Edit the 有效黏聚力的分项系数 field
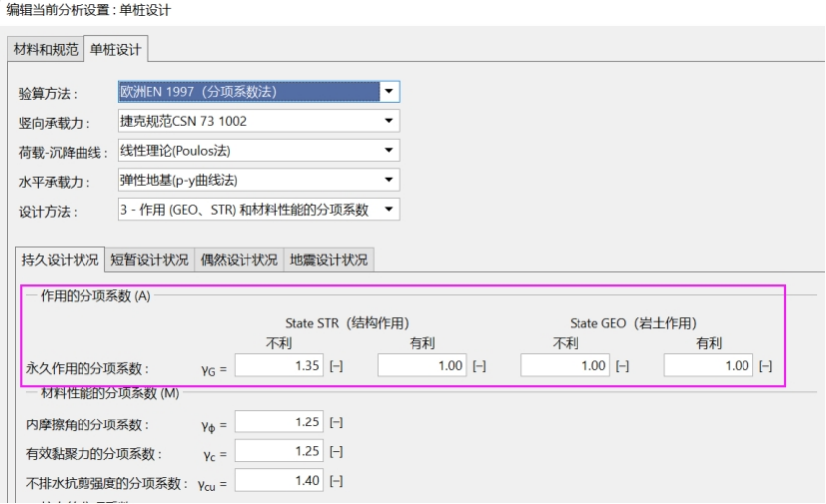826x504 pixels. pos(279,452)
